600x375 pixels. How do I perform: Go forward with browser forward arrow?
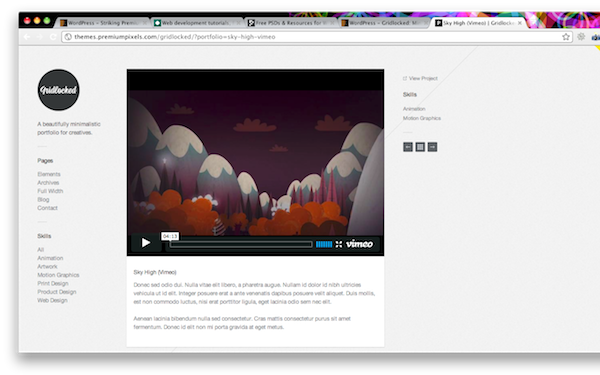(x=39, y=37)
